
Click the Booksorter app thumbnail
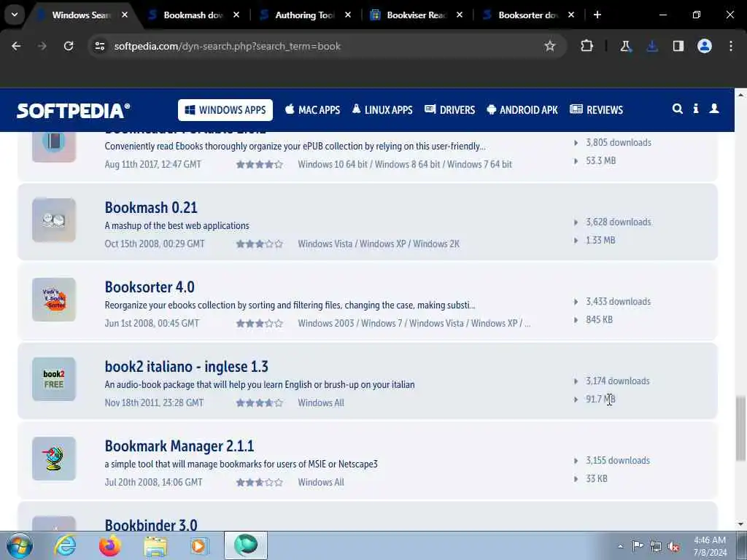54,300
